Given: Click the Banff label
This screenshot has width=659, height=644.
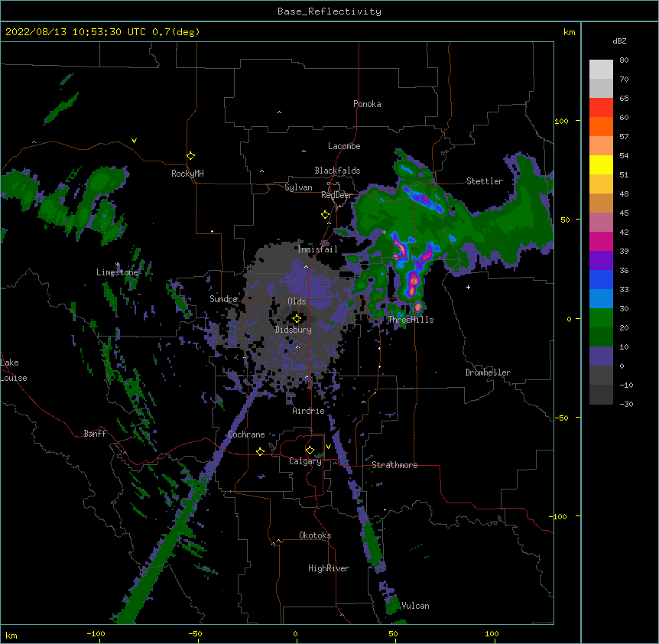Looking at the screenshot, I should (95, 434).
